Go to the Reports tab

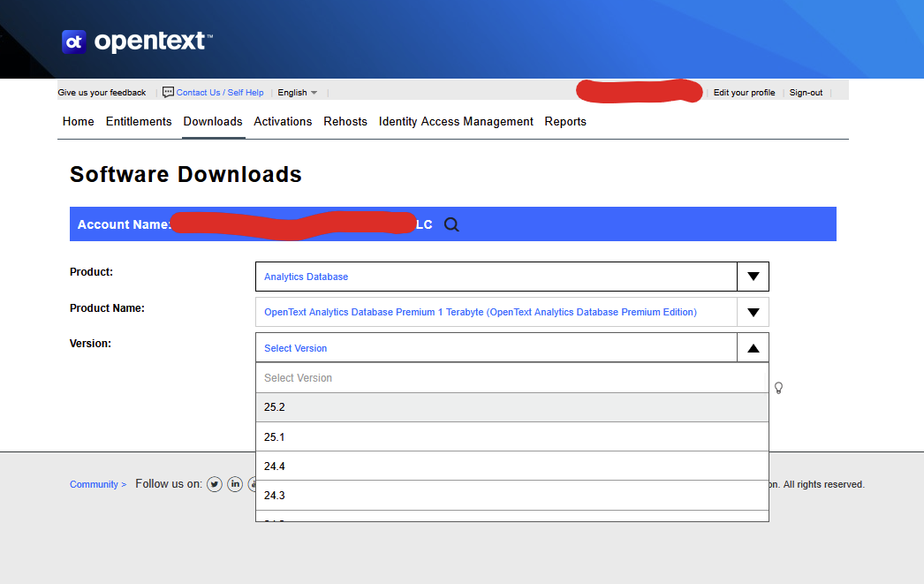[x=565, y=121]
